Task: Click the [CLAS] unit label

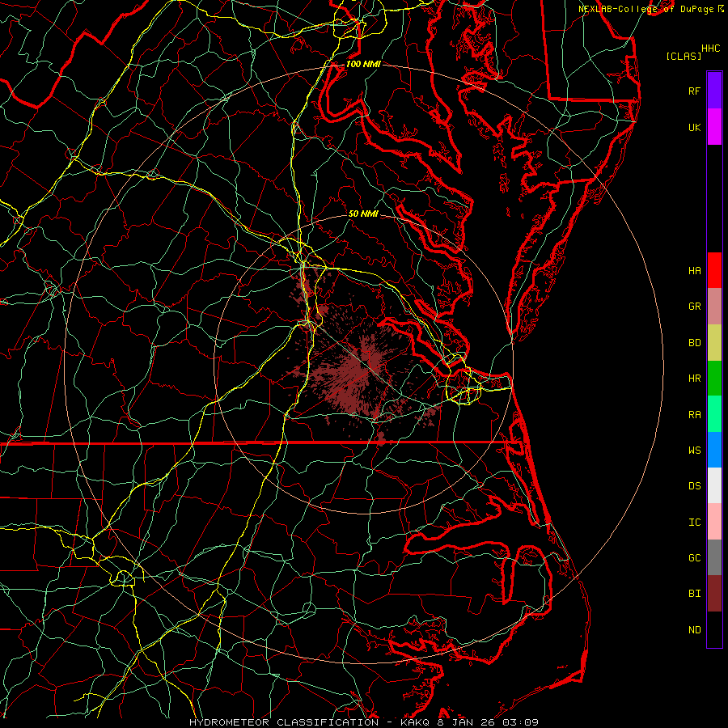Action: 684,56
